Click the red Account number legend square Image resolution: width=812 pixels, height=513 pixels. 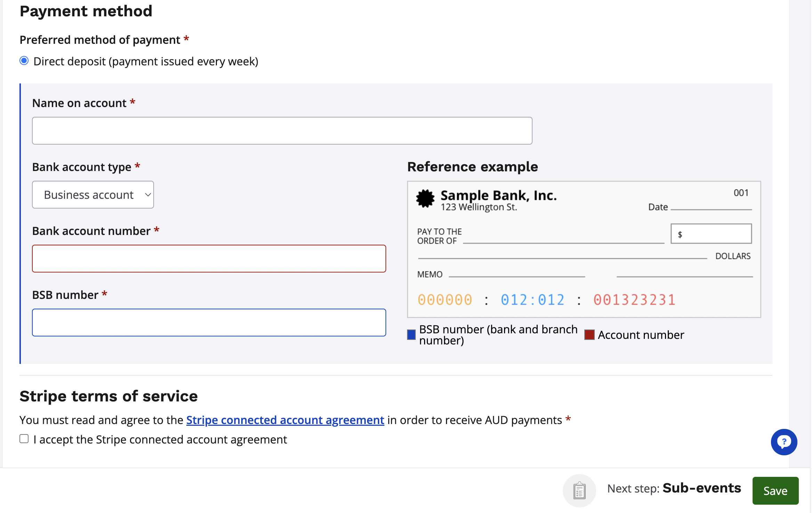point(589,335)
